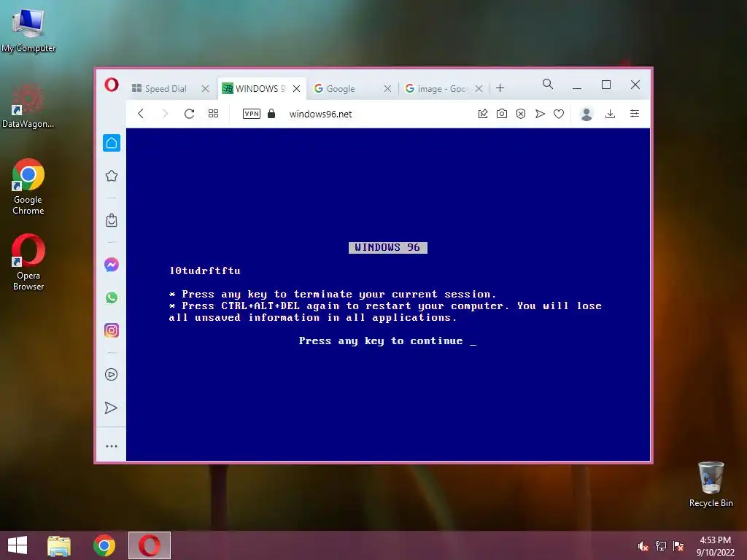This screenshot has width=747, height=560.
Task: Open Instagram in the sidebar
Action: point(112,330)
